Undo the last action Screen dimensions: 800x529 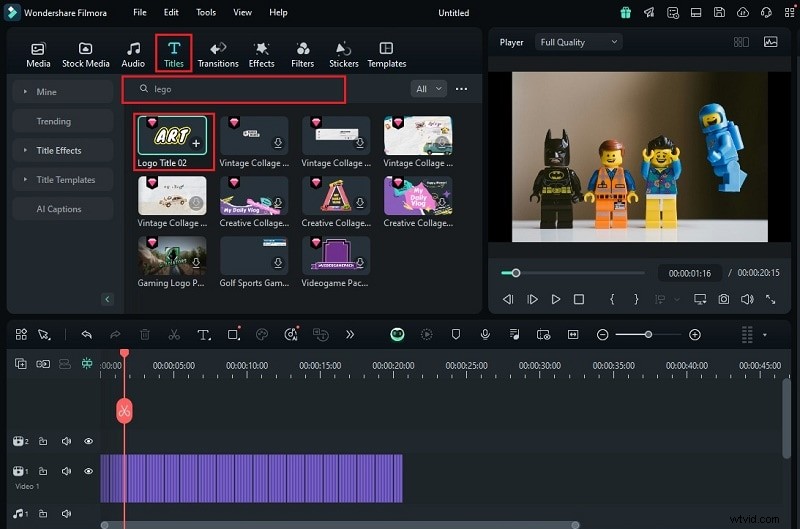click(x=87, y=335)
